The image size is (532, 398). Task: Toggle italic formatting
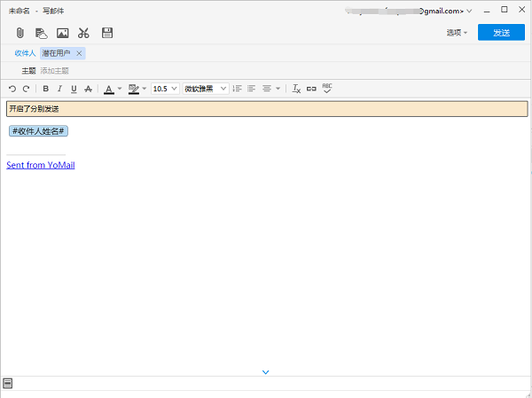coord(59,89)
